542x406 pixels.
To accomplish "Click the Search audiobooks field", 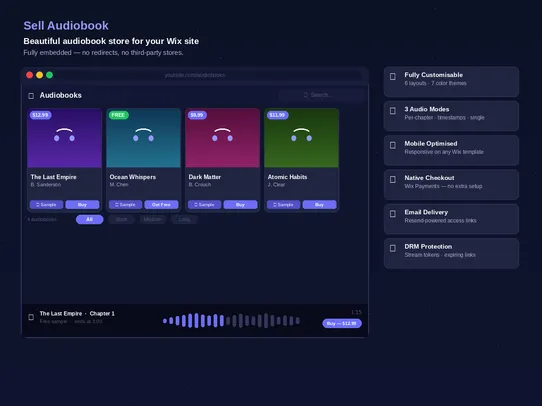I will coord(321,95).
